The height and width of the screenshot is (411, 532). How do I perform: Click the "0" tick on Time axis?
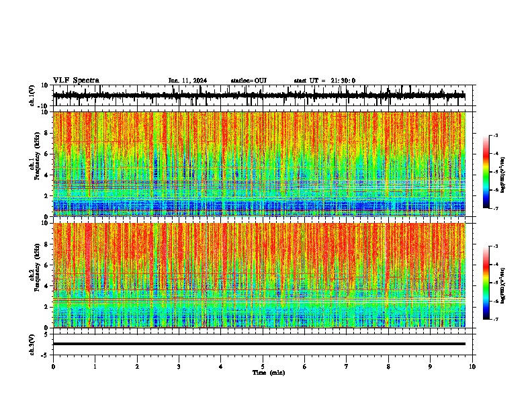53,367
